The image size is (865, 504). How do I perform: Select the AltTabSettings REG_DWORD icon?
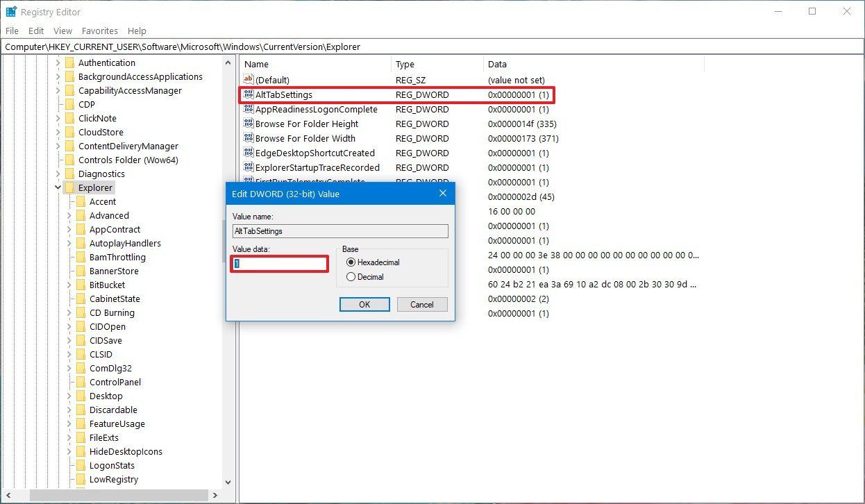249,94
